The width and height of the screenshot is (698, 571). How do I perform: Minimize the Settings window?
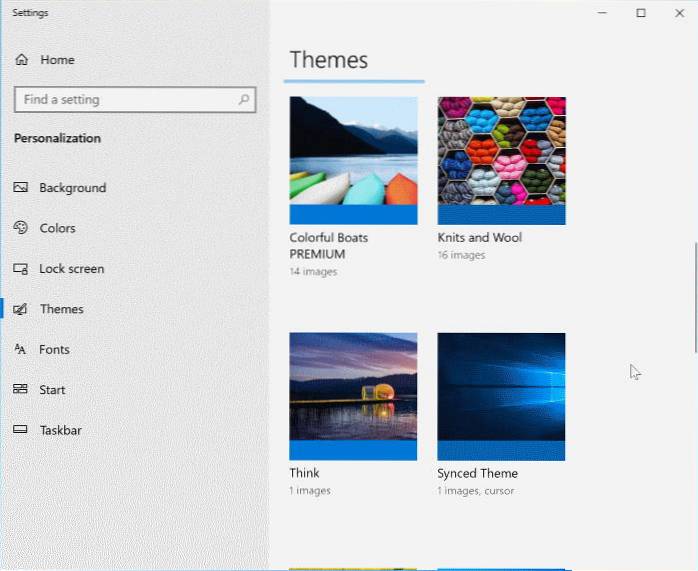click(x=602, y=13)
